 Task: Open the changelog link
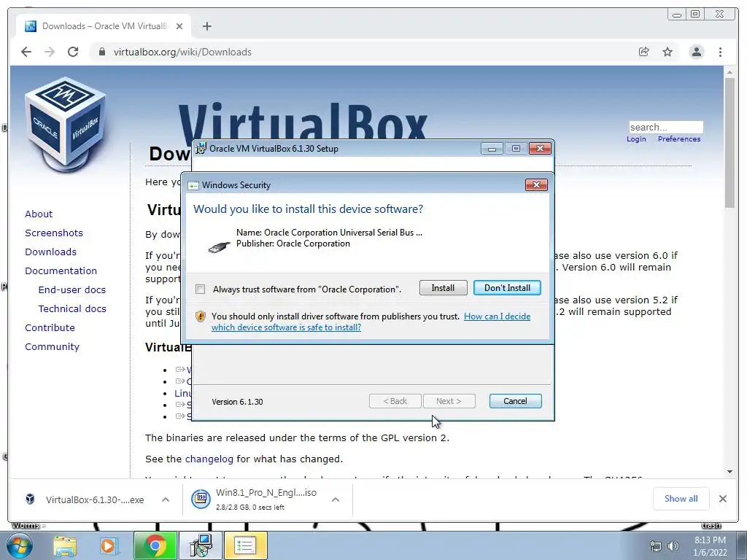209,459
